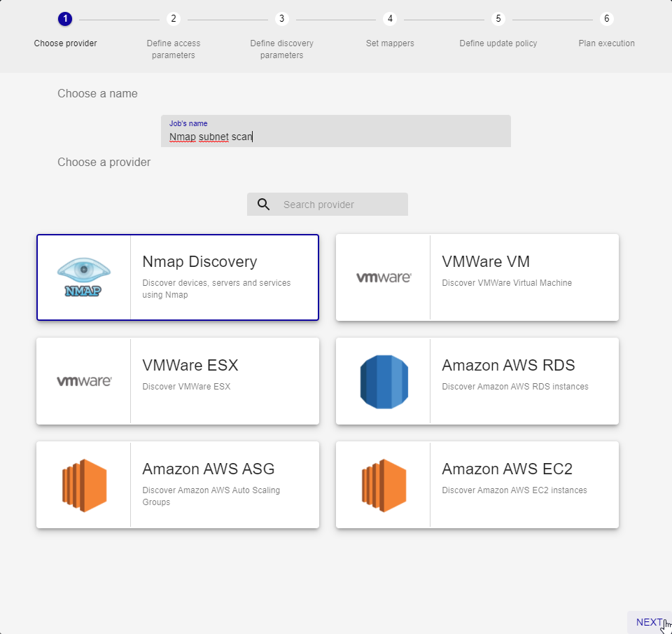Go to step 4 circle

click(390, 19)
